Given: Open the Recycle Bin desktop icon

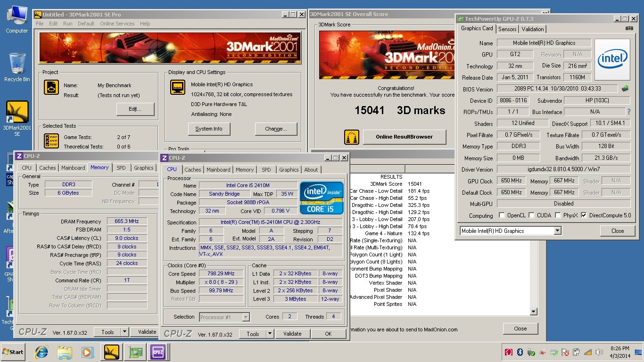Looking at the screenshot, I should (17, 67).
